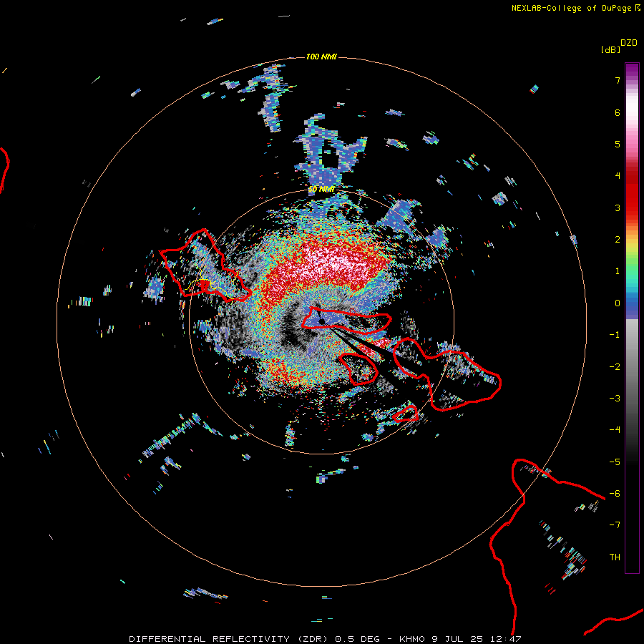Click the NEXLAB-College of DuPage credit text

point(571,8)
